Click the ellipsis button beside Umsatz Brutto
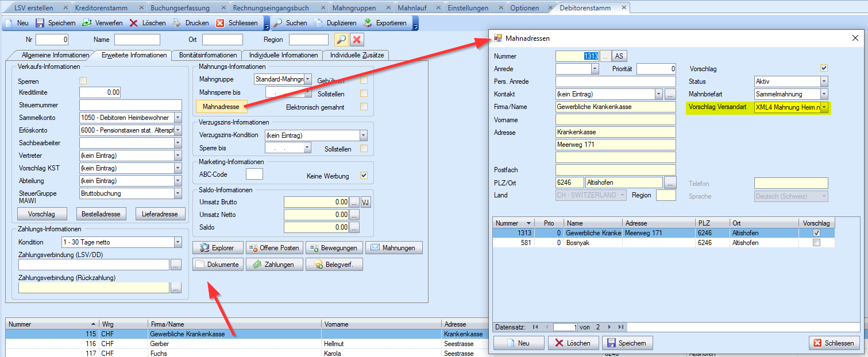The image size is (868, 357). (x=354, y=202)
